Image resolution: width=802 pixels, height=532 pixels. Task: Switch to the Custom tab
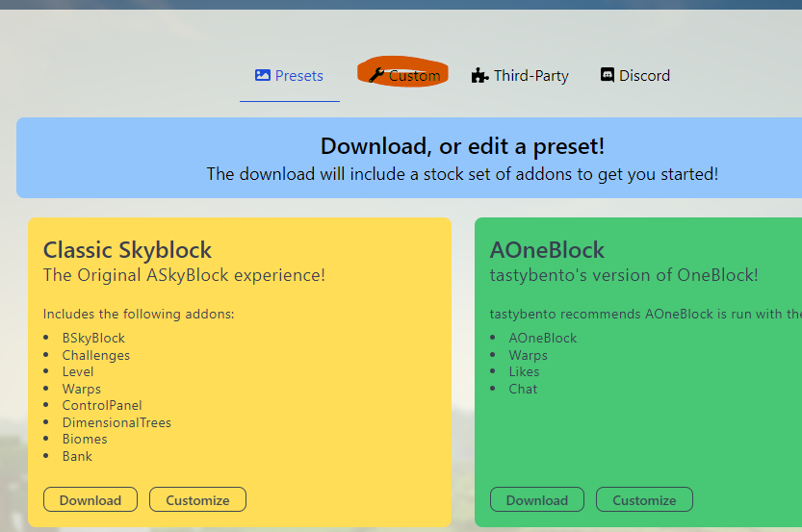click(x=404, y=76)
